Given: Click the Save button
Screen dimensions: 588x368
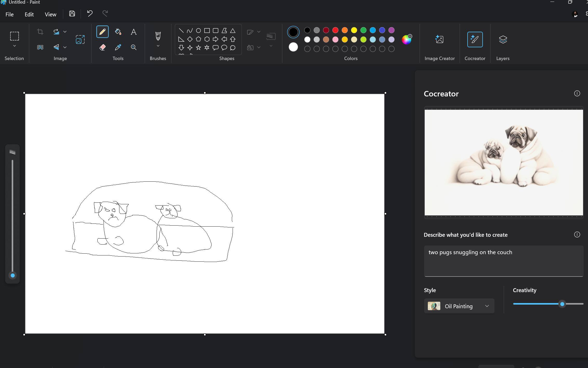Looking at the screenshot, I should pos(72,14).
